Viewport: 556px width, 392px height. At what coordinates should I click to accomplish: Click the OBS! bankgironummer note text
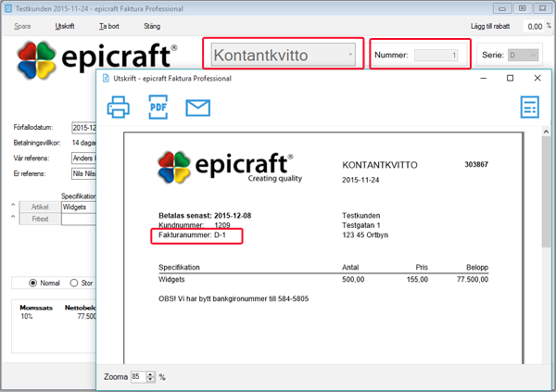tap(234, 298)
